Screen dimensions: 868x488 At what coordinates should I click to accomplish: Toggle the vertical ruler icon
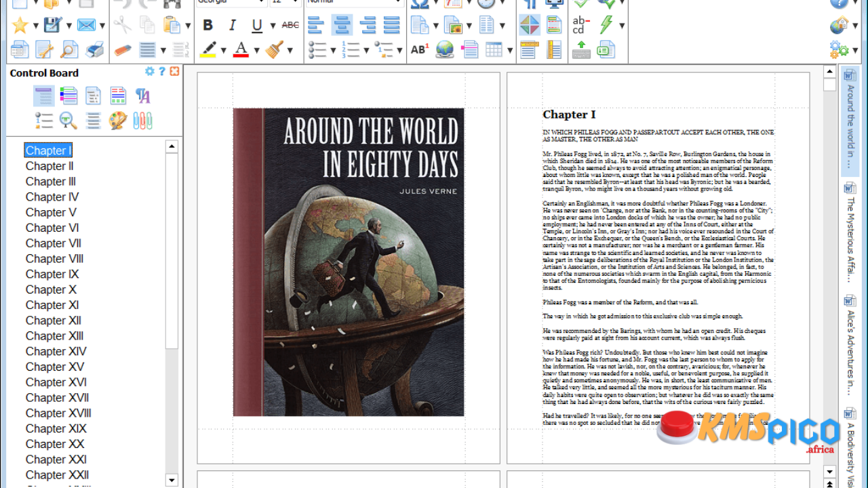click(554, 49)
